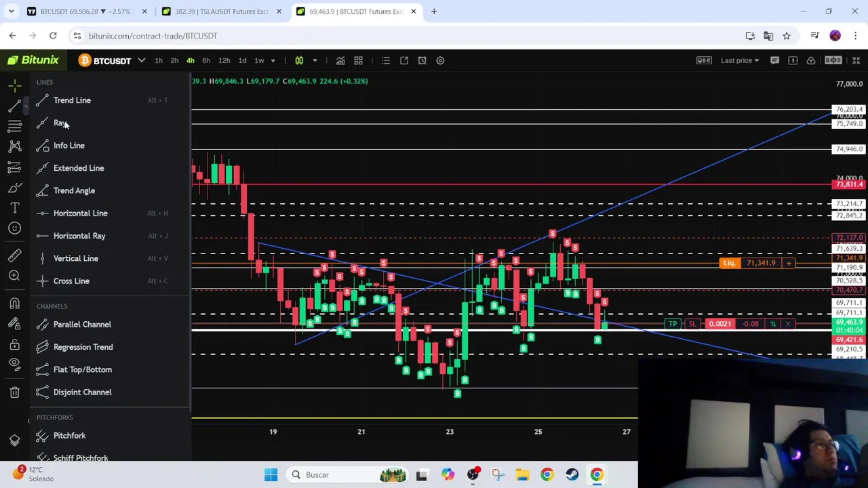Toggle hide all drawings eye icon

15,365
